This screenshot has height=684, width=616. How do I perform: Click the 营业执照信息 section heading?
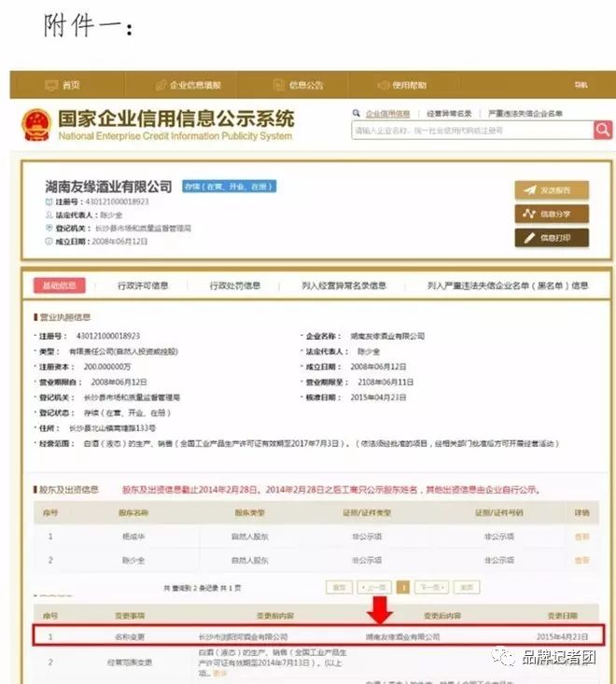click(64, 317)
